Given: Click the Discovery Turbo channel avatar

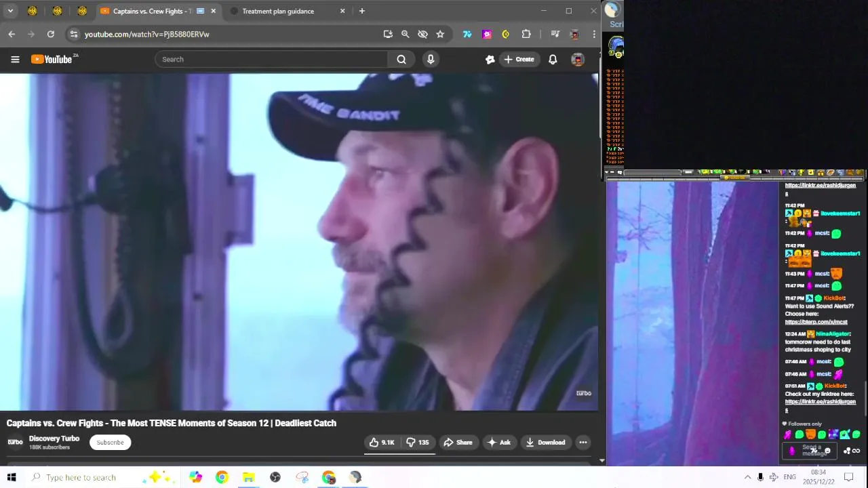Looking at the screenshot, I should [15, 443].
